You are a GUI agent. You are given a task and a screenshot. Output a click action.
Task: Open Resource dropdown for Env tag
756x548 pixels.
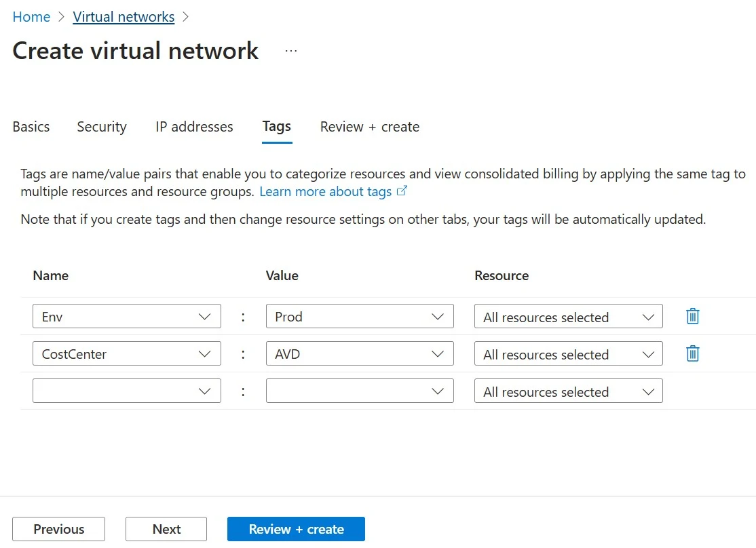coord(568,317)
